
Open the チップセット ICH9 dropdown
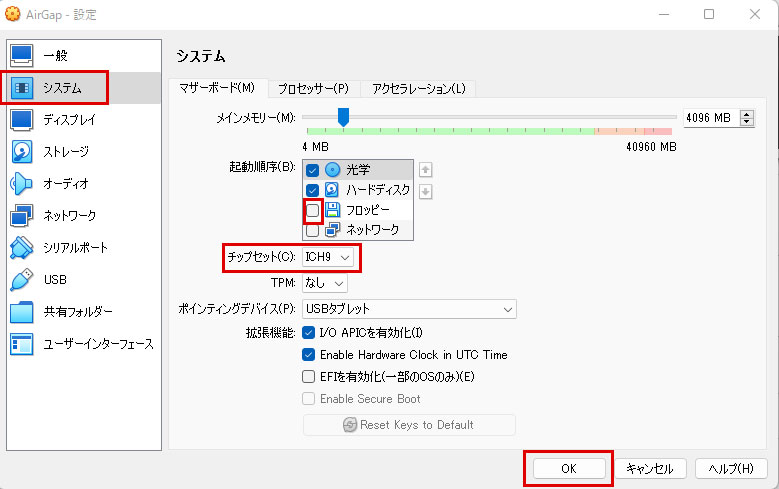(328, 257)
